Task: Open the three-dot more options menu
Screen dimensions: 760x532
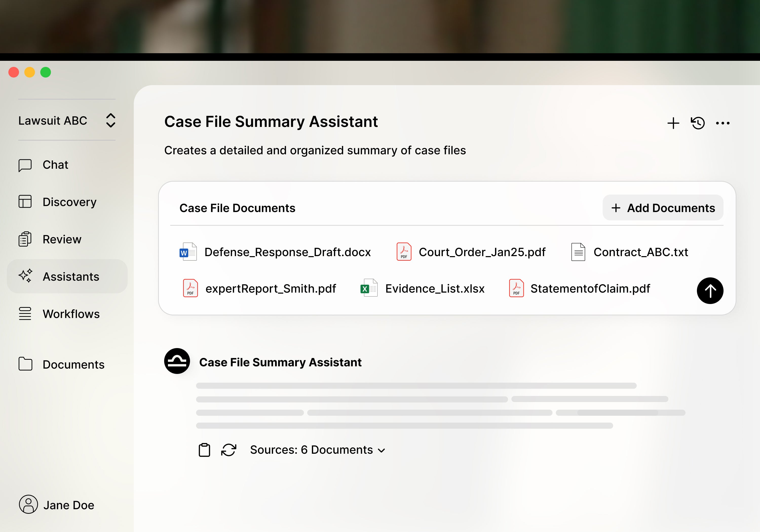Action: (723, 123)
